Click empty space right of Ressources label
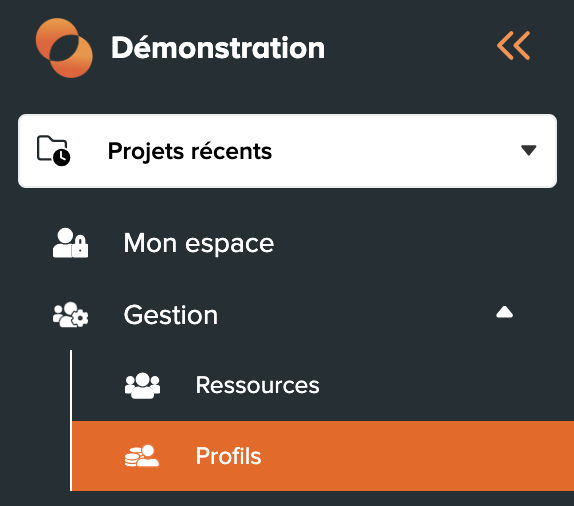Viewport: 574px width, 506px height. [x=439, y=386]
